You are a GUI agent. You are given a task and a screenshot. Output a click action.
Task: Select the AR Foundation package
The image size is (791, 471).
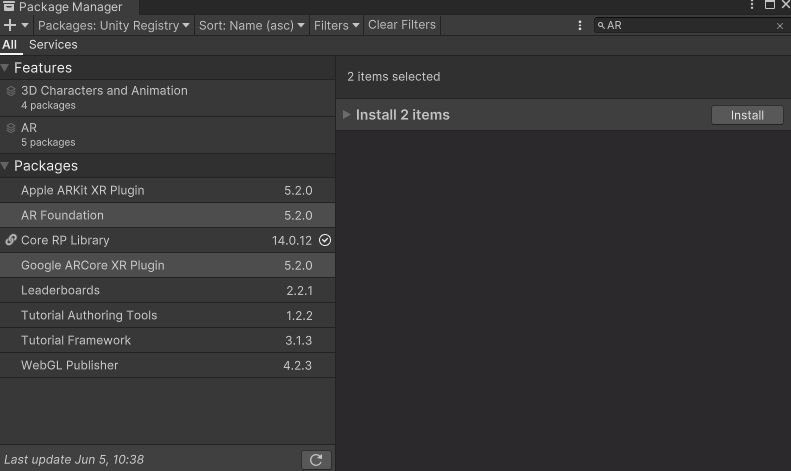167,215
